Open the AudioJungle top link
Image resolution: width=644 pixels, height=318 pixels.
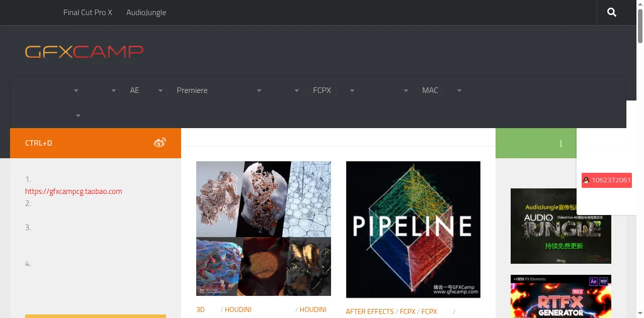146,13
